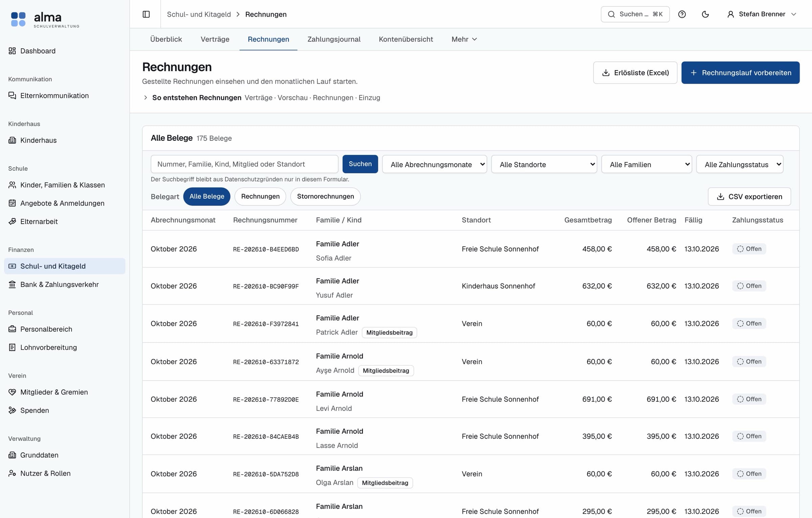812x518 pixels.
Task: Click invoice number RE-202610-B4EED6BD
Action: click(266, 249)
